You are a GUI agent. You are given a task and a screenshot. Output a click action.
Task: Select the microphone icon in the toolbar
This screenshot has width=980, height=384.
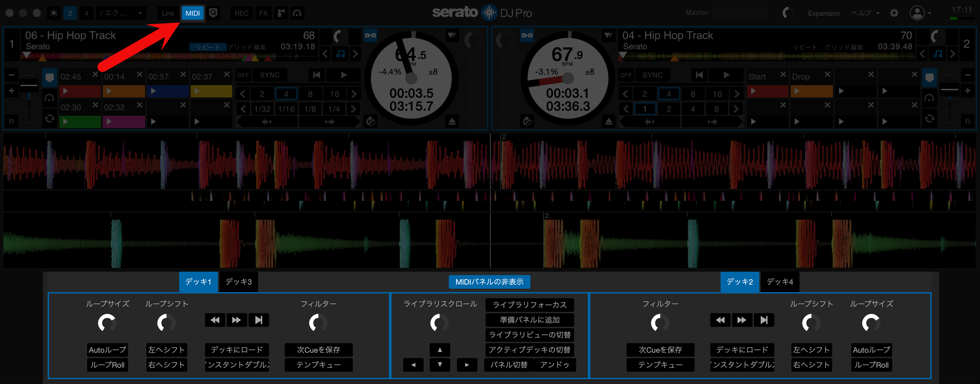click(x=281, y=13)
